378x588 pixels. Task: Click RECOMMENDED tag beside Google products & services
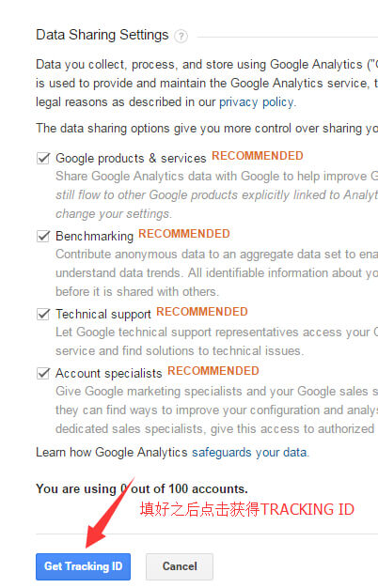[x=258, y=156]
